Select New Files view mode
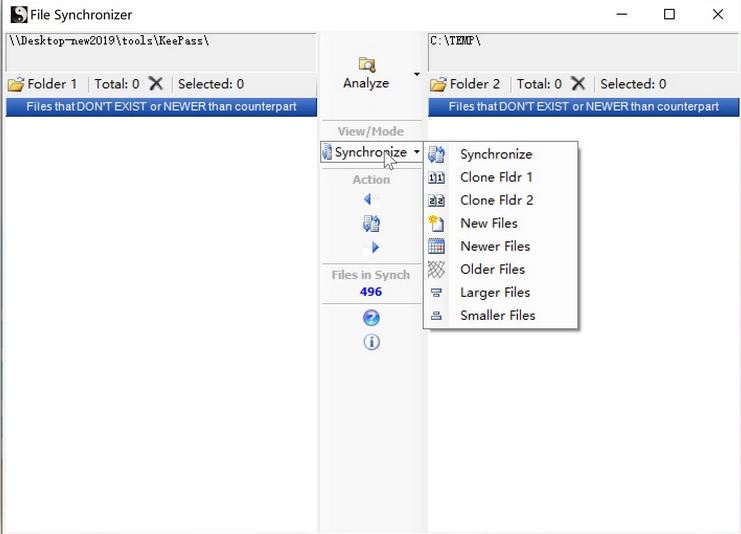Image resolution: width=741 pixels, height=534 pixels. coord(500,223)
